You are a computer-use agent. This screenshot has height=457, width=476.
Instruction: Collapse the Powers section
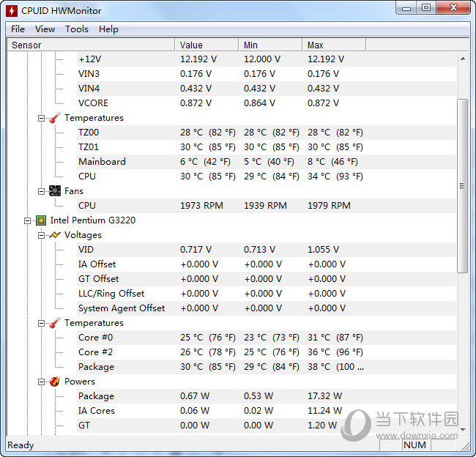[x=41, y=382]
